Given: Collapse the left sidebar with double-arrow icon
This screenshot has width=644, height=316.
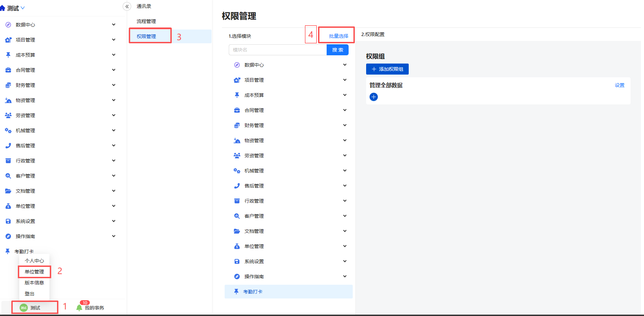Looking at the screenshot, I should click(127, 6).
